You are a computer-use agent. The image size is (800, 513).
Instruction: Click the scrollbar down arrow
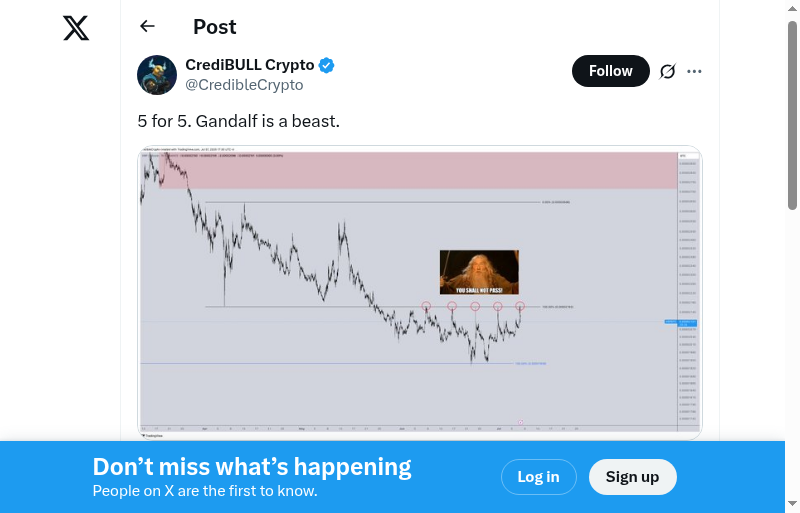(x=792, y=503)
